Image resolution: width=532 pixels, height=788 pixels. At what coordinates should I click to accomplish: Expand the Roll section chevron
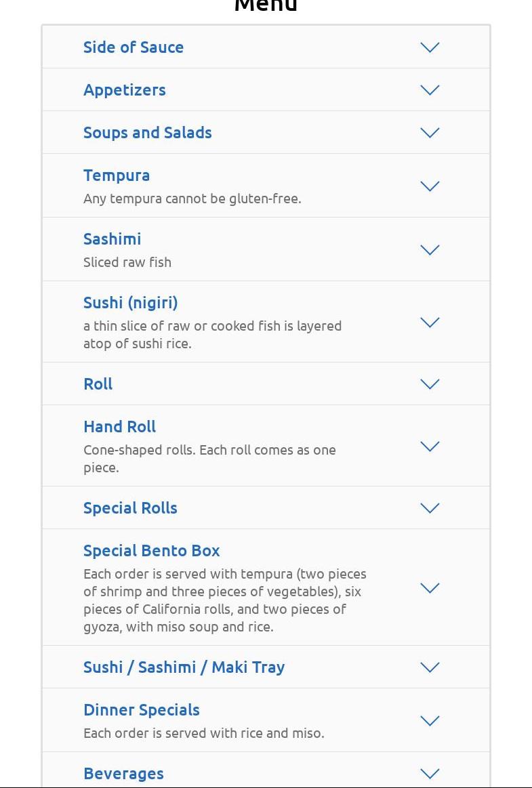[x=430, y=384]
